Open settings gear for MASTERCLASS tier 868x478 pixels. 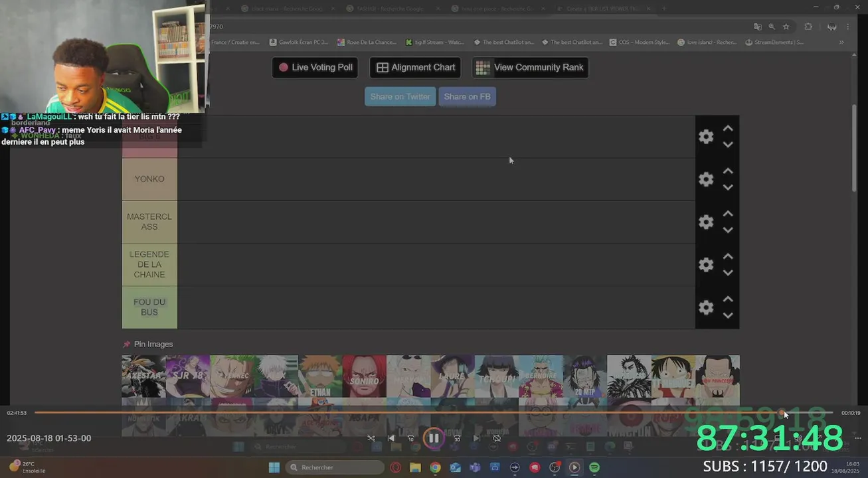(706, 222)
